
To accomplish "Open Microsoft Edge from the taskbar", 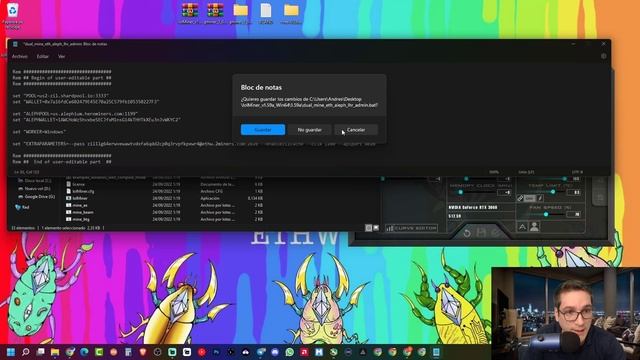I will tap(84, 352).
